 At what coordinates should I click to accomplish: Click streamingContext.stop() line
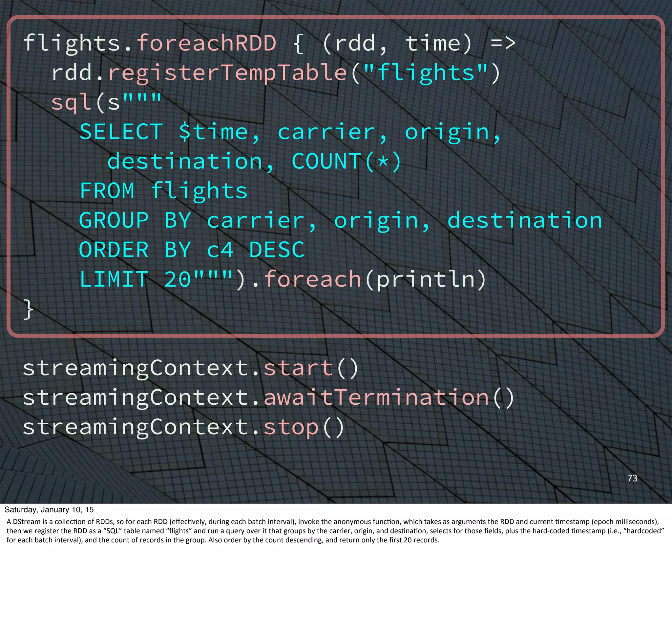[x=183, y=428]
